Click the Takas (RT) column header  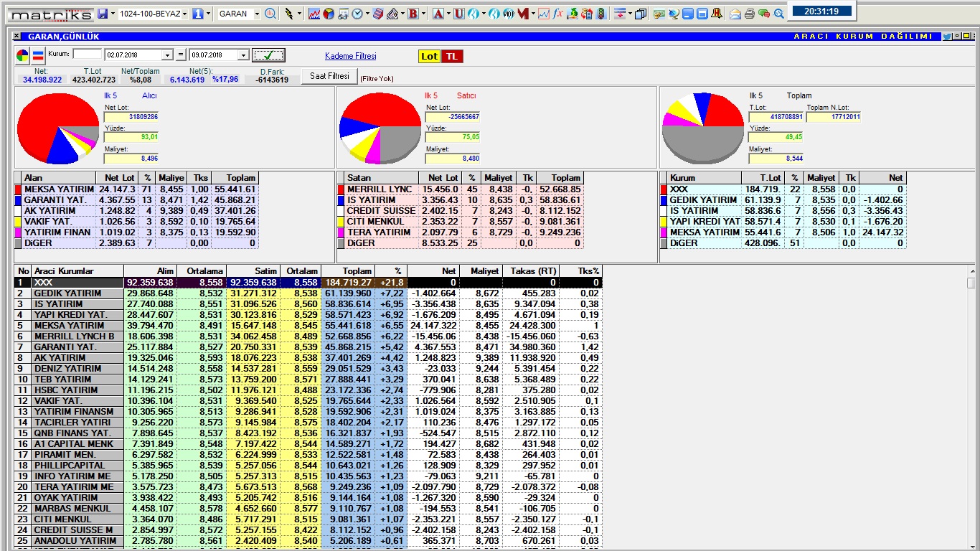[529, 271]
